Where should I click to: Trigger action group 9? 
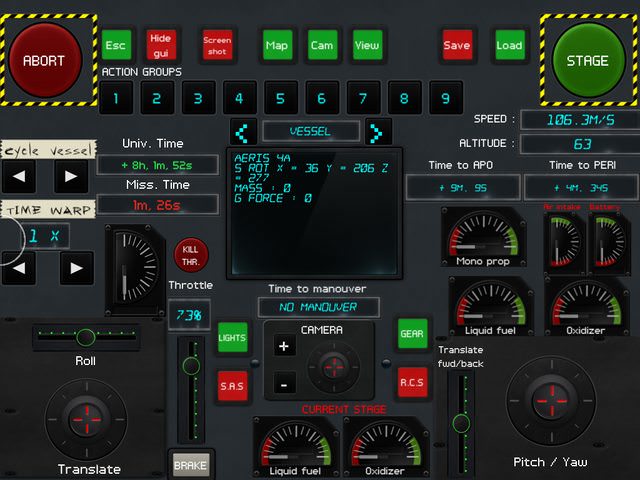click(x=446, y=98)
